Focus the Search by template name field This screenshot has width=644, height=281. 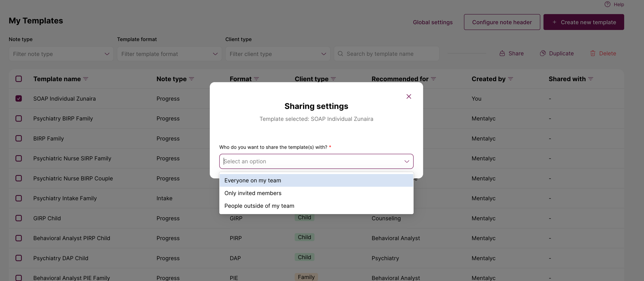click(x=386, y=54)
